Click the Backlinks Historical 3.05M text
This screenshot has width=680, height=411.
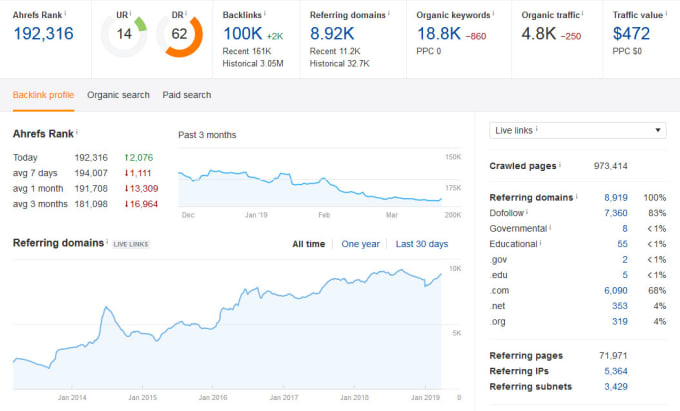253,64
